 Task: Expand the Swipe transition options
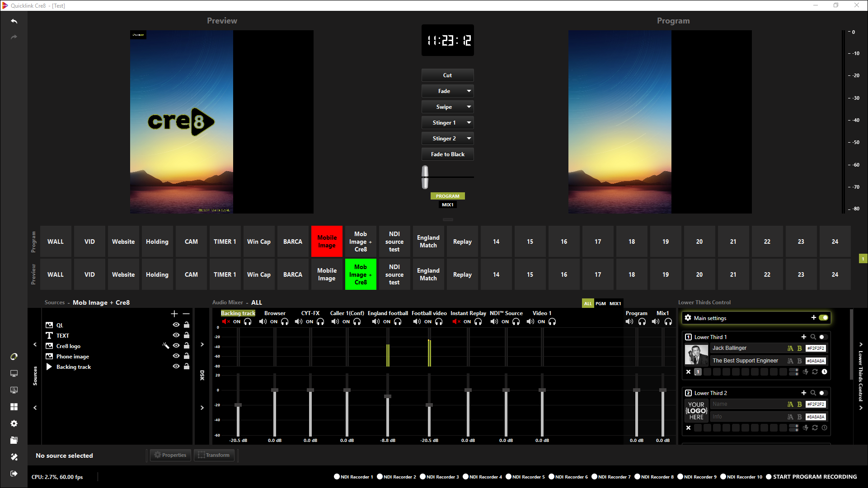tap(469, 107)
